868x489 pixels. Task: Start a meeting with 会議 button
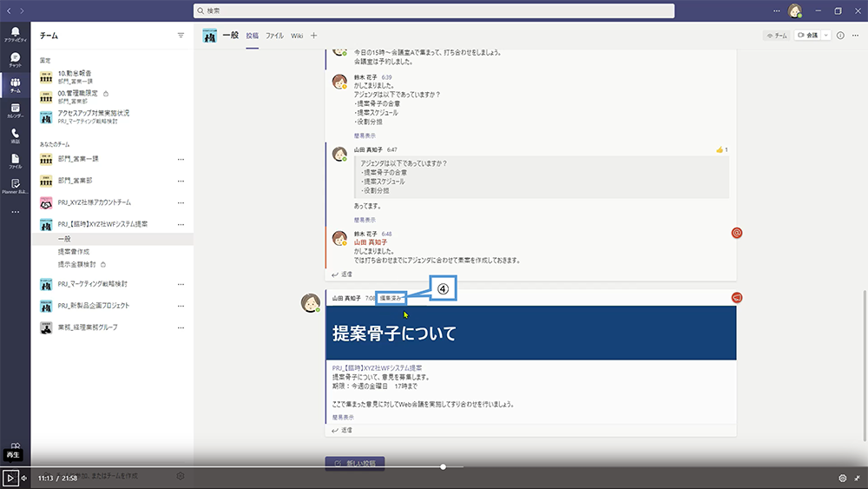click(x=807, y=36)
